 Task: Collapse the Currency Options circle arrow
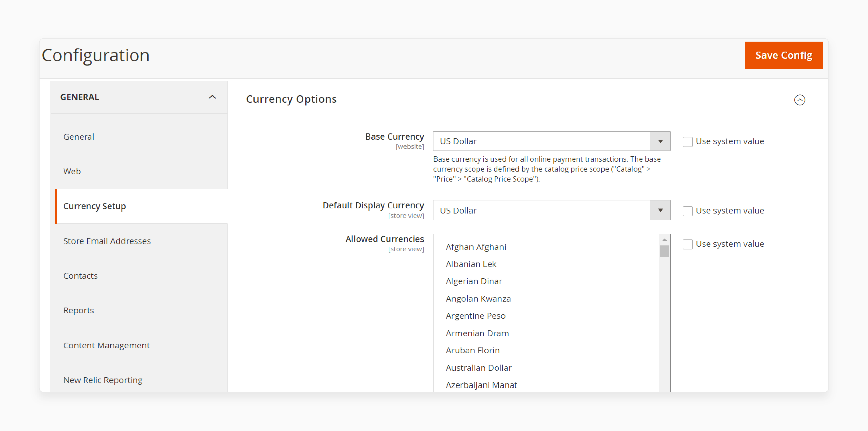[799, 100]
